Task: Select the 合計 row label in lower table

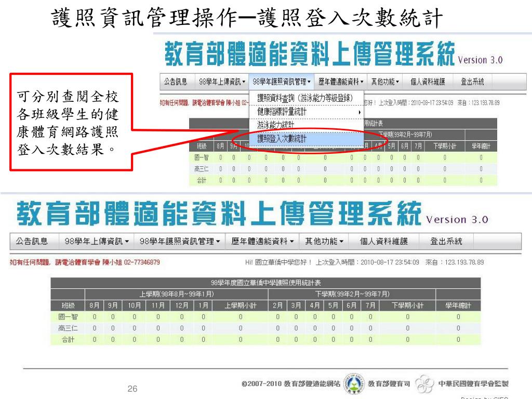Action: [68, 339]
